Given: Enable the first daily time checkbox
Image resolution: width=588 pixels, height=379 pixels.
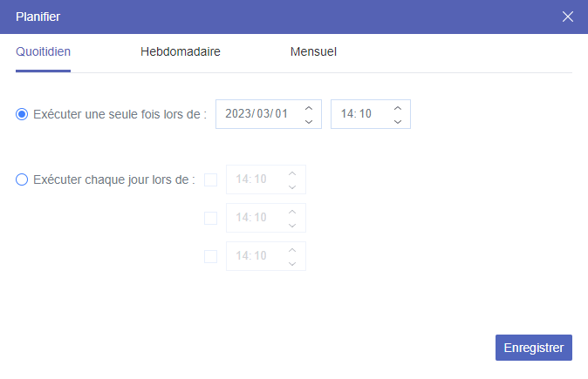Looking at the screenshot, I should (210, 180).
